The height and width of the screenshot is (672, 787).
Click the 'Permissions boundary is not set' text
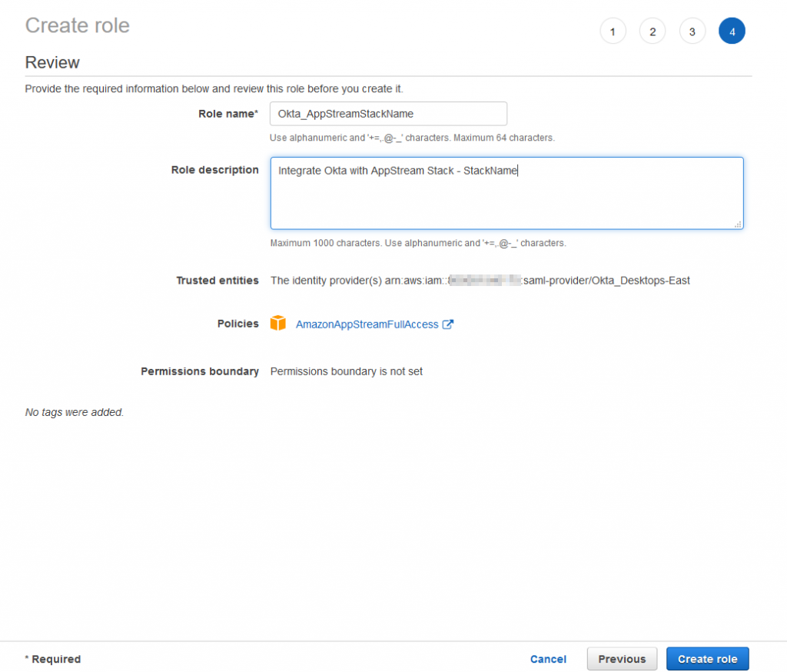347,371
